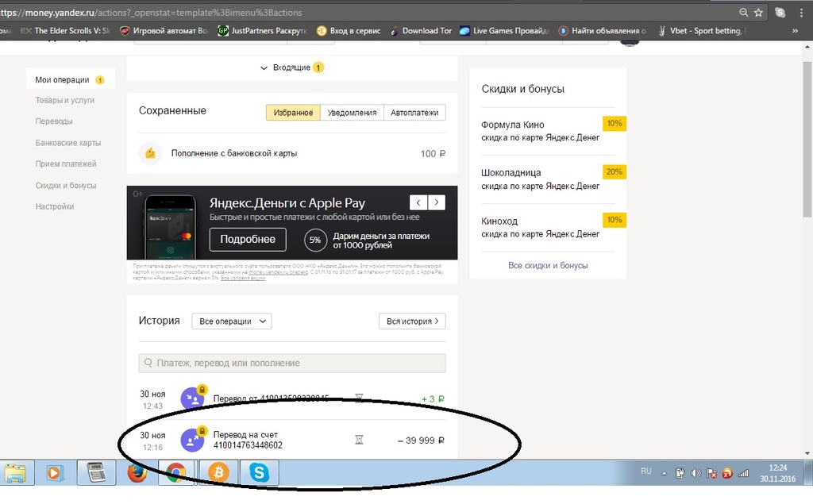Open Skype from the taskbar
Viewport: 813px width, 504px height.
click(259, 472)
